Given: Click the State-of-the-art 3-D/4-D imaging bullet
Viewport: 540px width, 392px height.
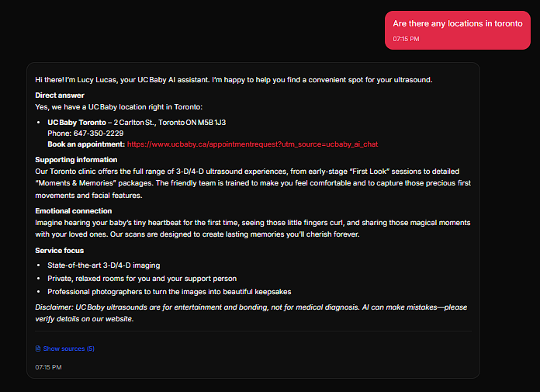Looking at the screenshot, I should 103,265.
